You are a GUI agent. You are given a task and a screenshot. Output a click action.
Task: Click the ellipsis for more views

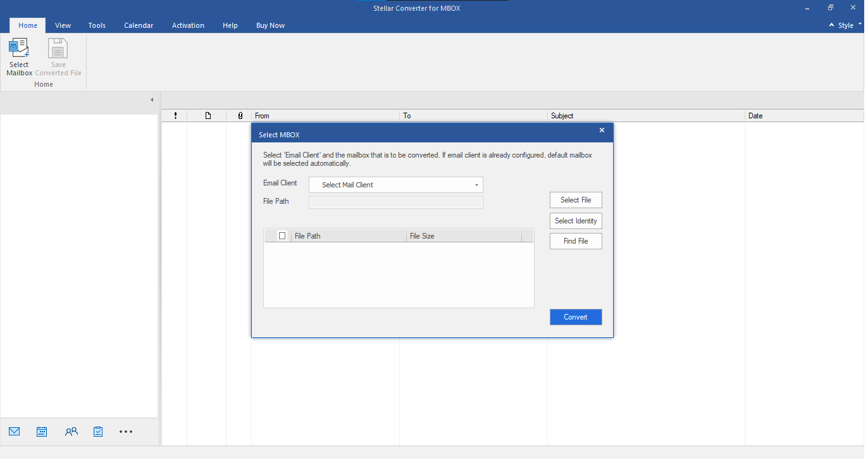point(125,432)
